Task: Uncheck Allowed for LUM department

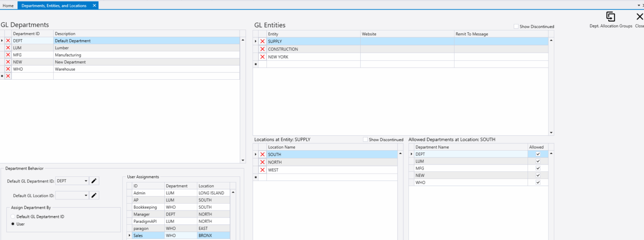Action: (538, 161)
